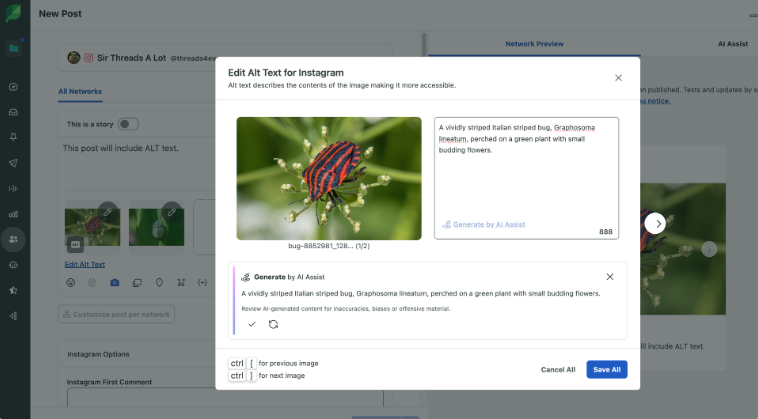This screenshot has height=419, width=758.
Task: Click the post text compose area
Action: (138, 164)
